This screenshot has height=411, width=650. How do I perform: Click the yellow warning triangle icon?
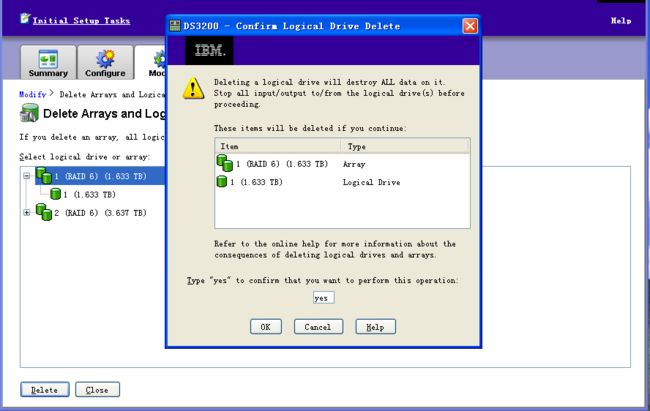[193, 88]
